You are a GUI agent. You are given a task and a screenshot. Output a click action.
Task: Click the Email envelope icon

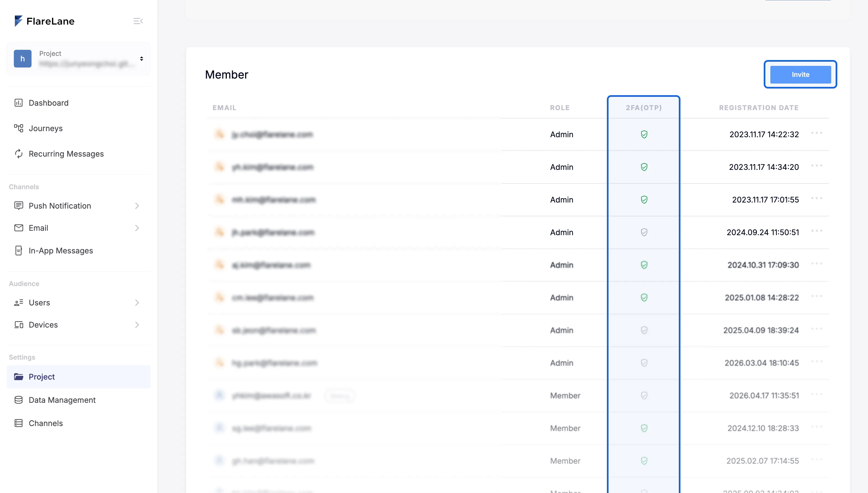(19, 228)
